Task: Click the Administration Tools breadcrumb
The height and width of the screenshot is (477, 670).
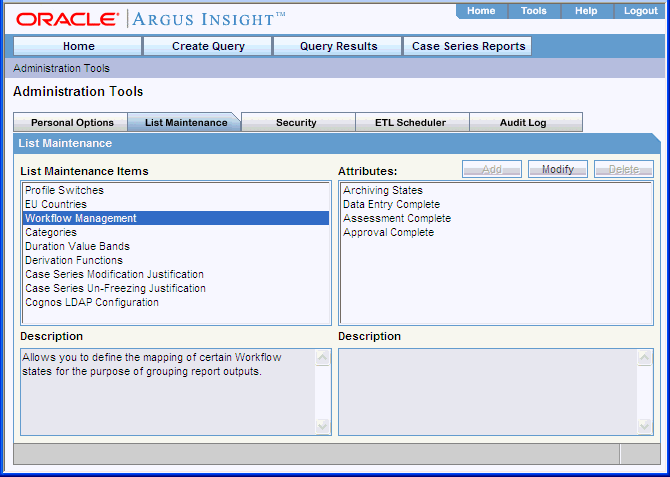Action: (62, 68)
